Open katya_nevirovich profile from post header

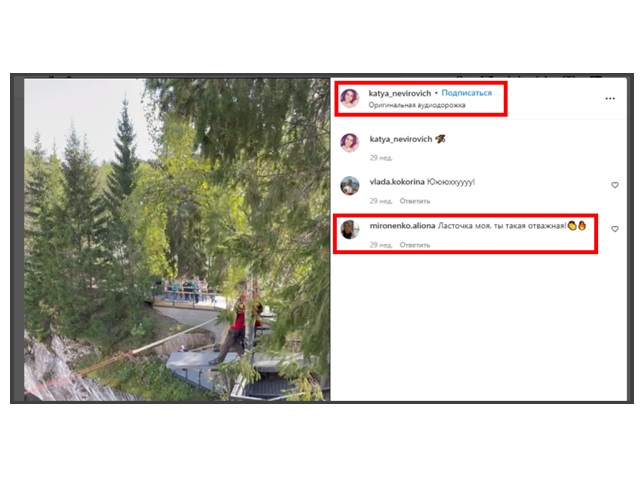click(400, 94)
